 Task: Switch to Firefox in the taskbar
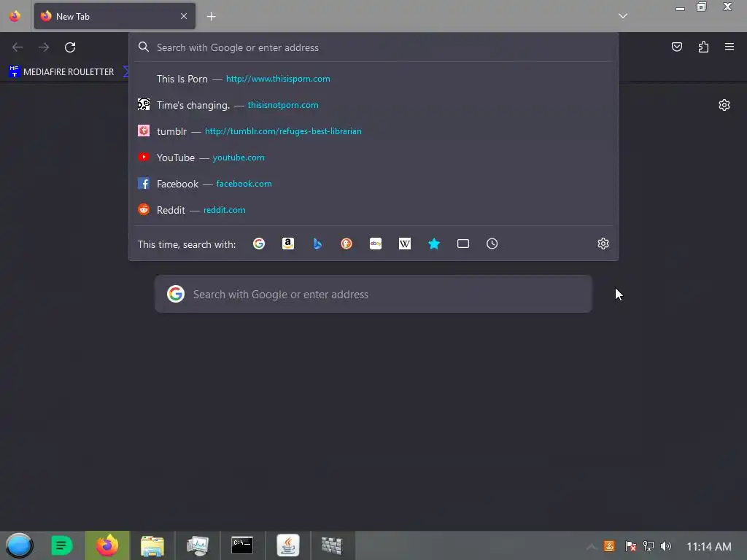107,545
